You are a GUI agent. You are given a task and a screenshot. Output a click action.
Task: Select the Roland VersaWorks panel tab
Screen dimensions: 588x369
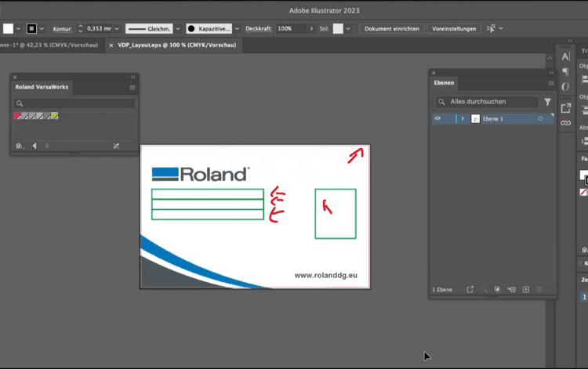tap(42, 87)
